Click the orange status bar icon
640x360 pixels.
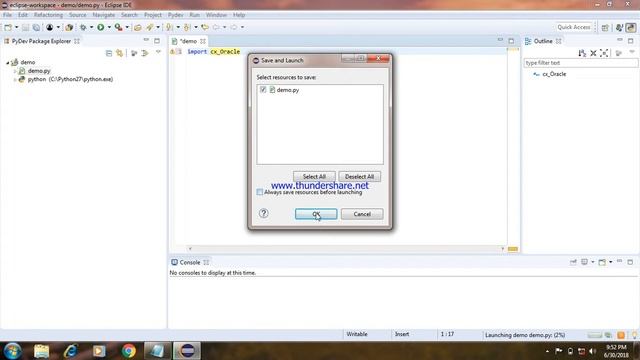621,335
